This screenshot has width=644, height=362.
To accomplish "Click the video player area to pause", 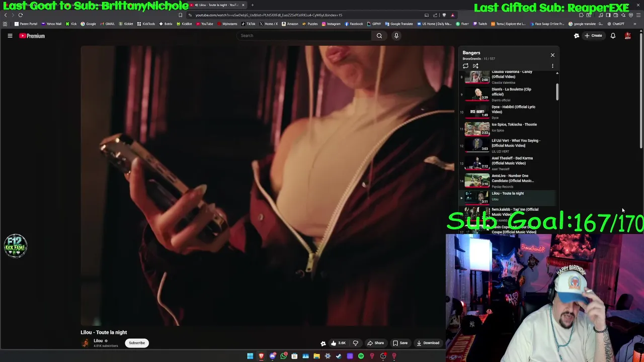I will coord(268,186).
